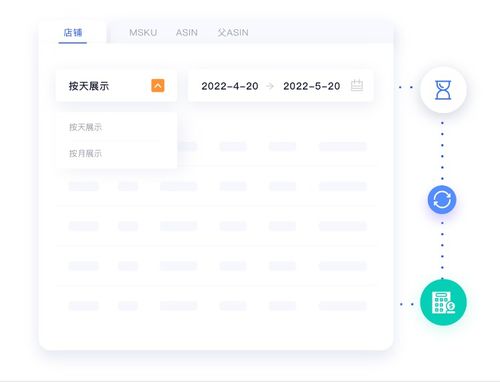
Task: Switch to the ASIN tab
Action: 187,33
